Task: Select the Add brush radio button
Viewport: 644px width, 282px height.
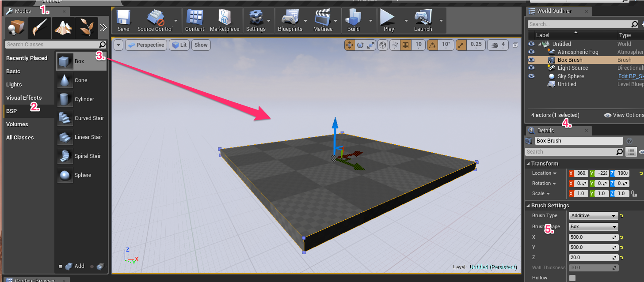Action: 61,267
